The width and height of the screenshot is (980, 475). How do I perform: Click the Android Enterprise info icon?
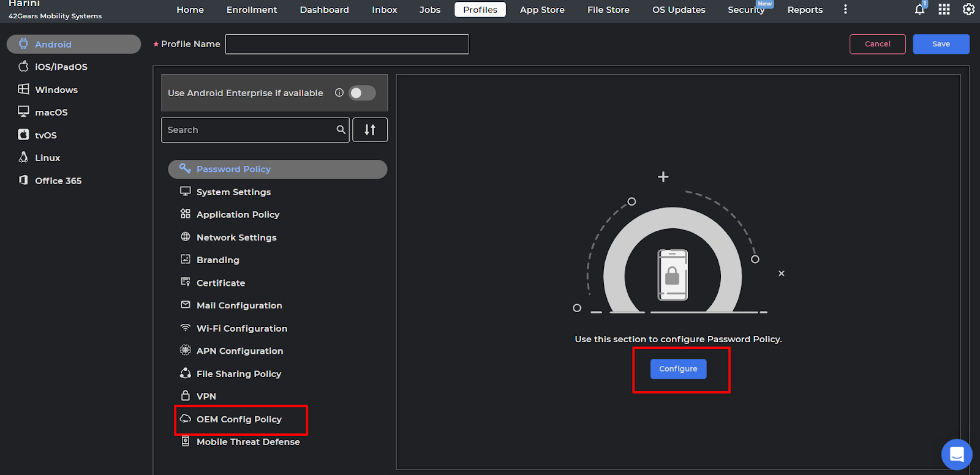339,92
